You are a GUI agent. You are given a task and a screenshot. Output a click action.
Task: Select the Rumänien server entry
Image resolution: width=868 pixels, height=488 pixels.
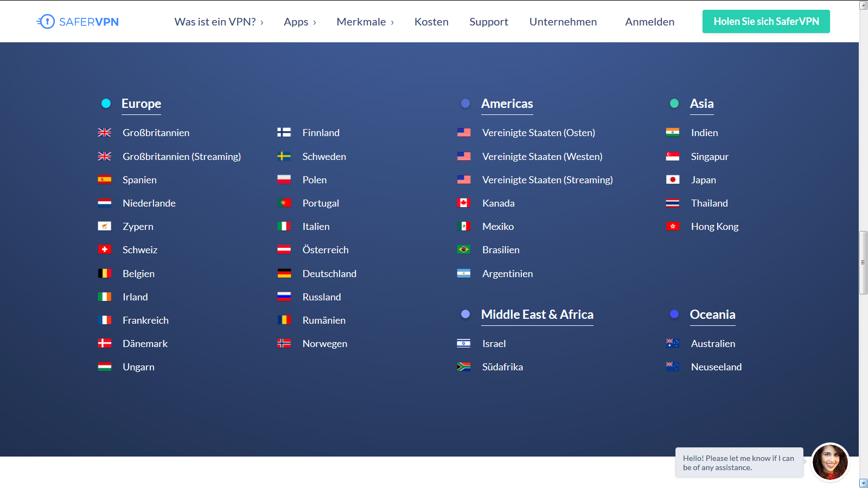(324, 320)
